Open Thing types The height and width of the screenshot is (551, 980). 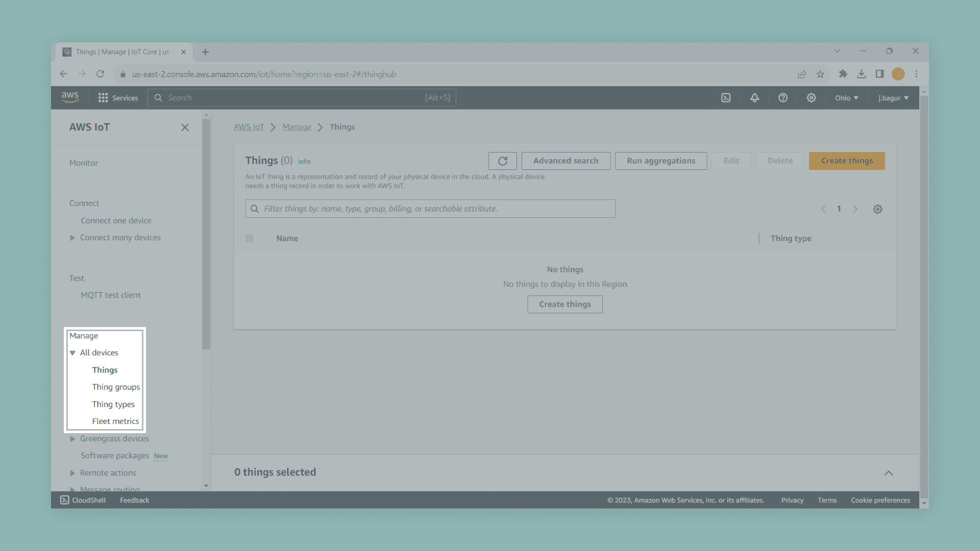click(x=113, y=404)
